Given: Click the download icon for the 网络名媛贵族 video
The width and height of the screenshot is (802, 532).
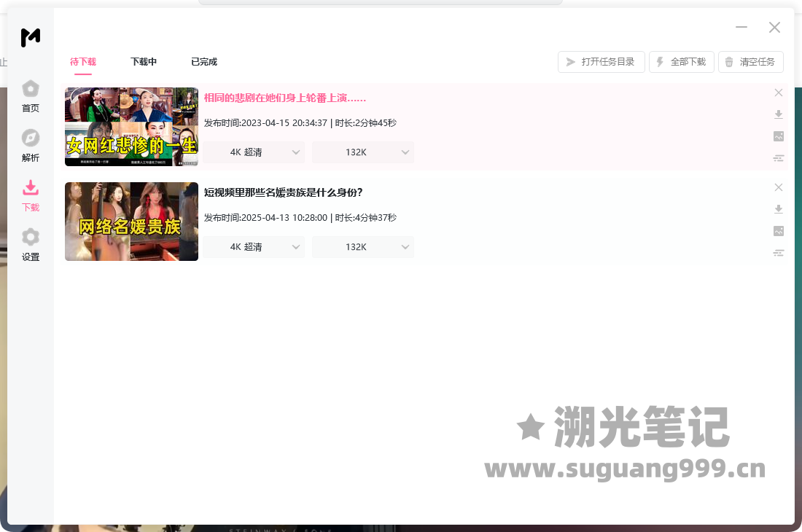Looking at the screenshot, I should 779,209.
